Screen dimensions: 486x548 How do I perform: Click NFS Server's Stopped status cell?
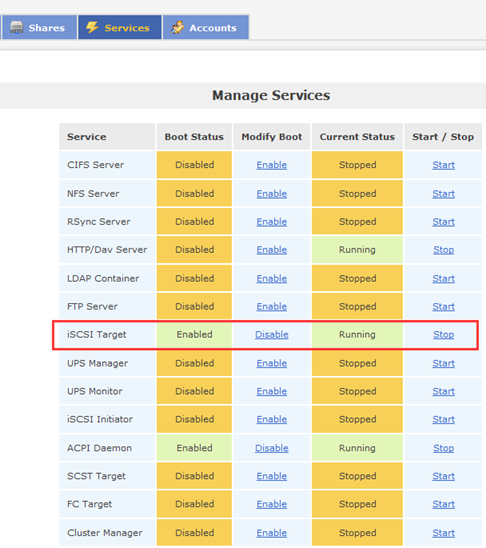[357, 194]
